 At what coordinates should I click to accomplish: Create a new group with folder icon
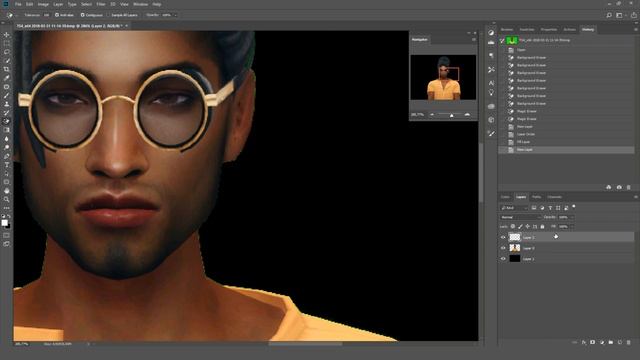(x=611, y=342)
